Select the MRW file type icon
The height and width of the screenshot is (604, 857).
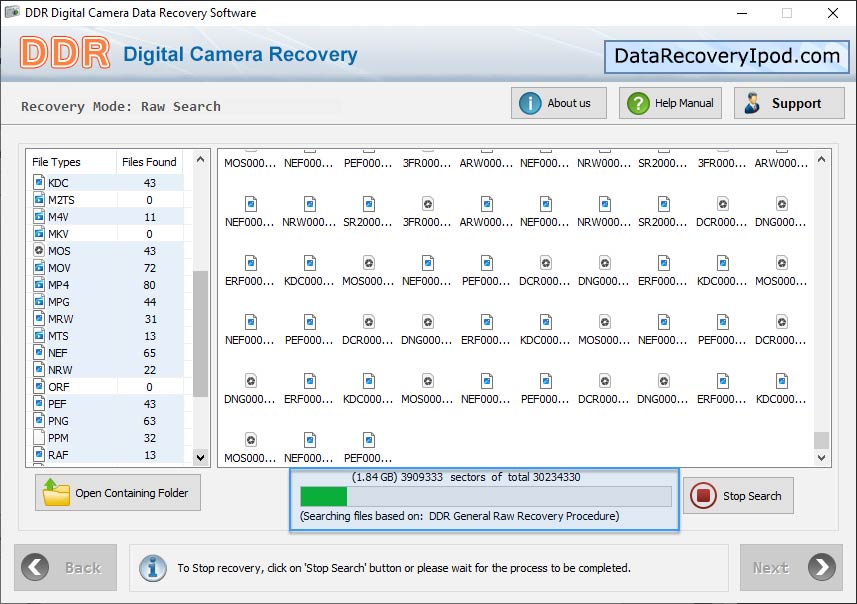[39, 318]
